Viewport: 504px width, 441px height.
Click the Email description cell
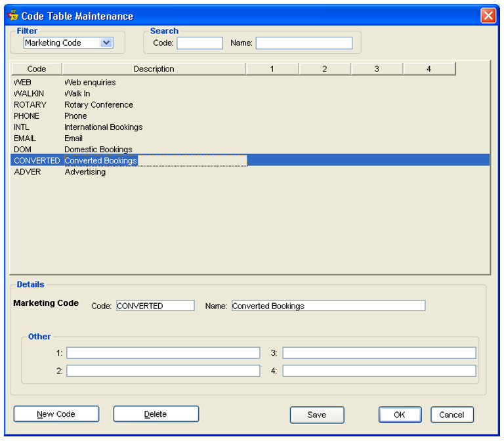click(x=73, y=138)
